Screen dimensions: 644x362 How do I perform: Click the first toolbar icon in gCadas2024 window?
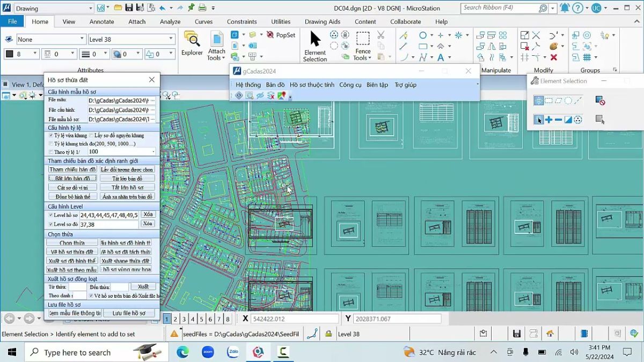(239, 95)
